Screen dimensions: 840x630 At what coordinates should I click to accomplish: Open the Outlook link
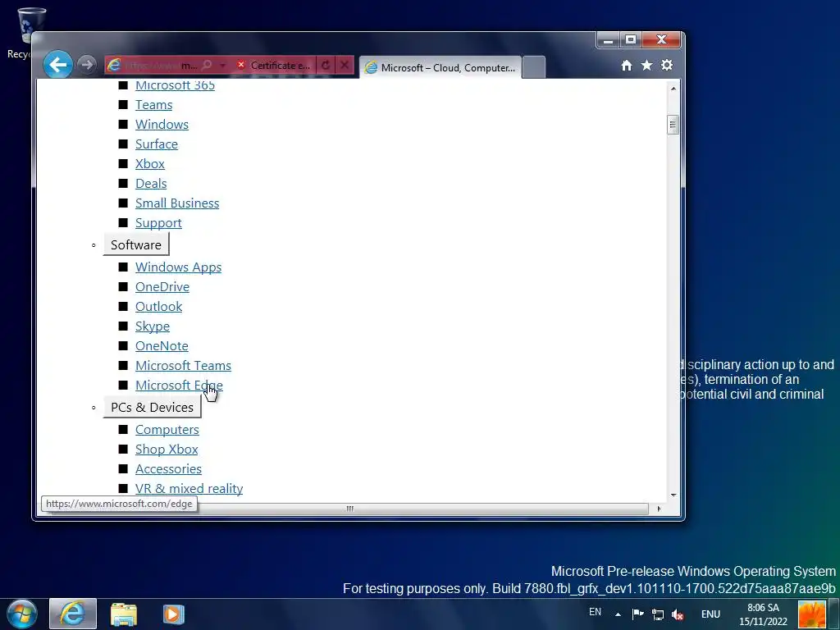(158, 307)
